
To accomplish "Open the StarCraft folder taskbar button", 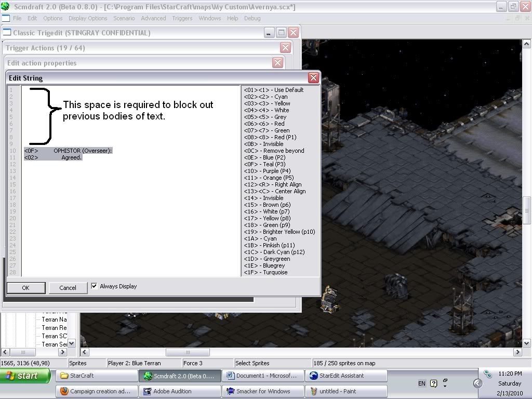I will click(x=96, y=376).
